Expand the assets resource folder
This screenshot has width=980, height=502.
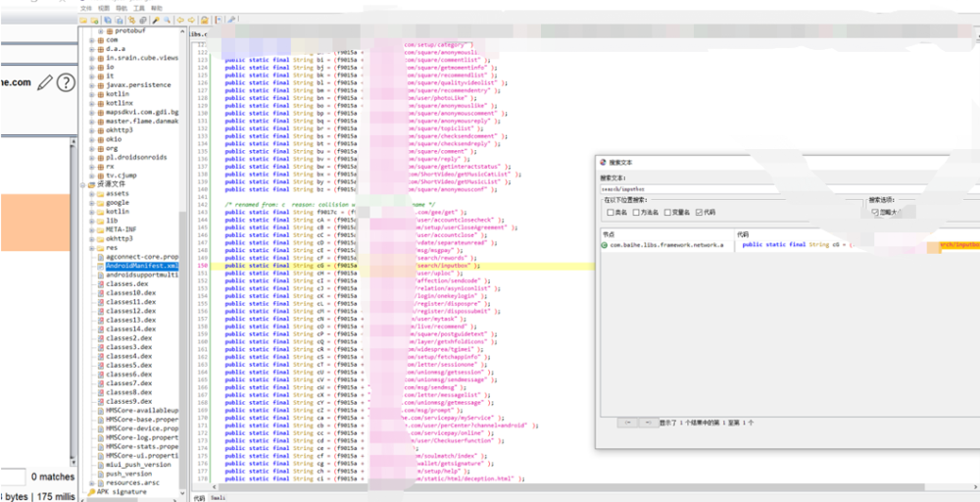point(91,194)
